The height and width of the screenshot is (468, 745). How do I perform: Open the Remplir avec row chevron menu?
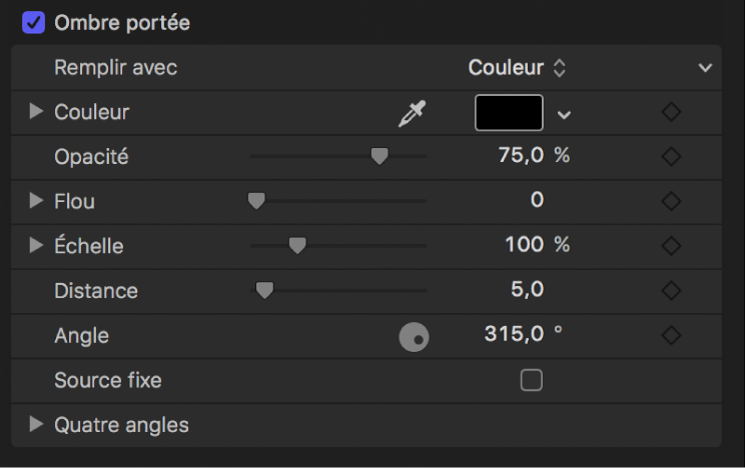pyautogui.click(x=705, y=68)
